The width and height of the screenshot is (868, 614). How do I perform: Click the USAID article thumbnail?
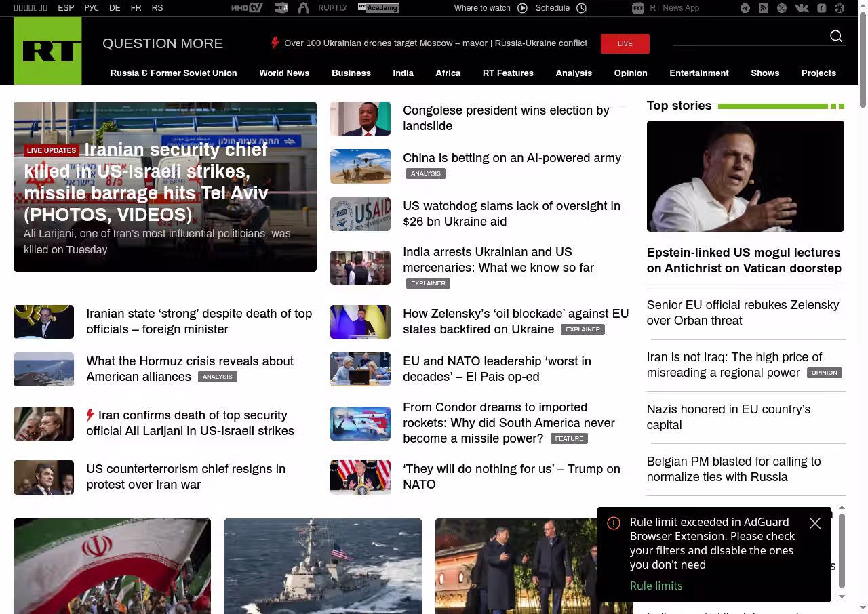point(360,214)
